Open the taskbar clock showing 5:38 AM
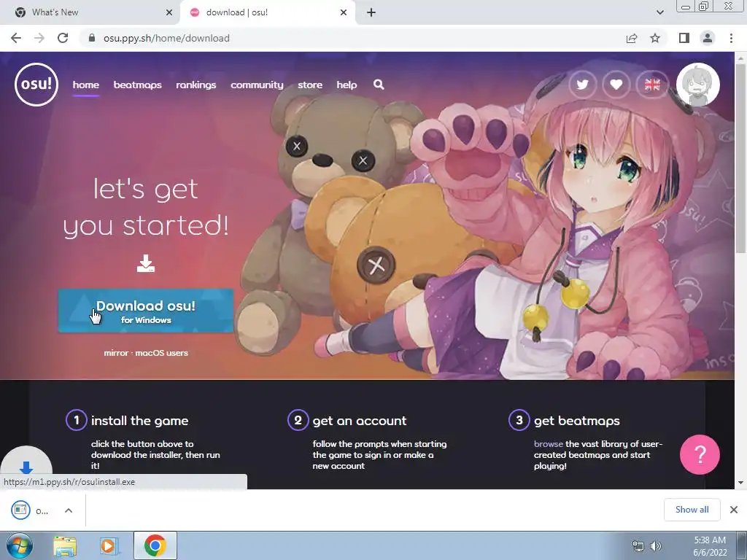This screenshot has width=747, height=560. [x=710, y=546]
